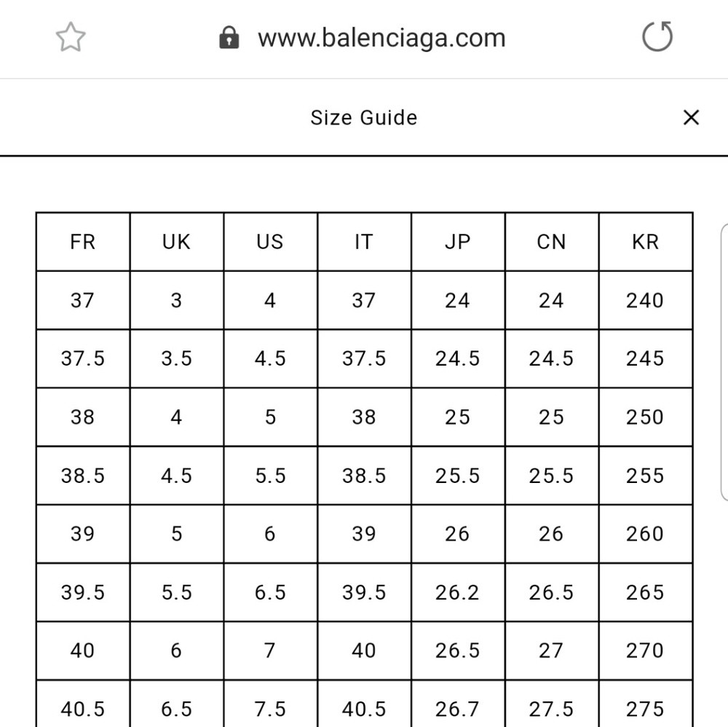This screenshot has width=728, height=727.
Task: Tap the www.balenciaga.com address bar
Action: tap(381, 38)
